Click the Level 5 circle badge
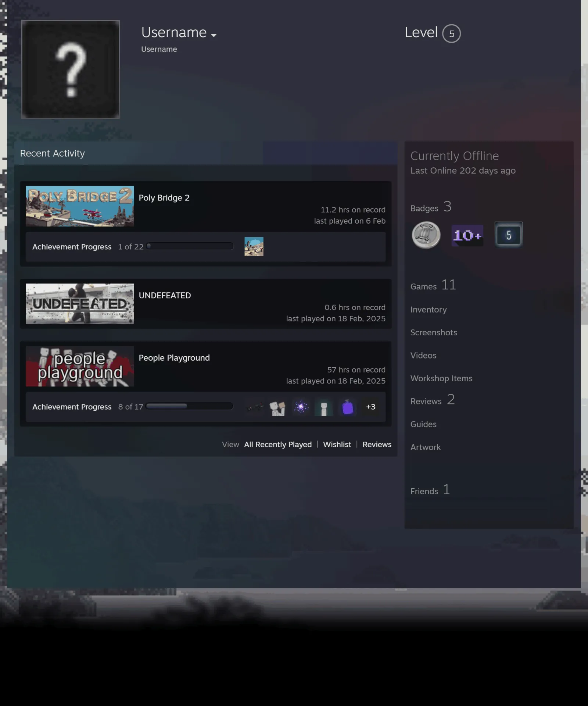The width and height of the screenshot is (588, 706). click(x=451, y=33)
